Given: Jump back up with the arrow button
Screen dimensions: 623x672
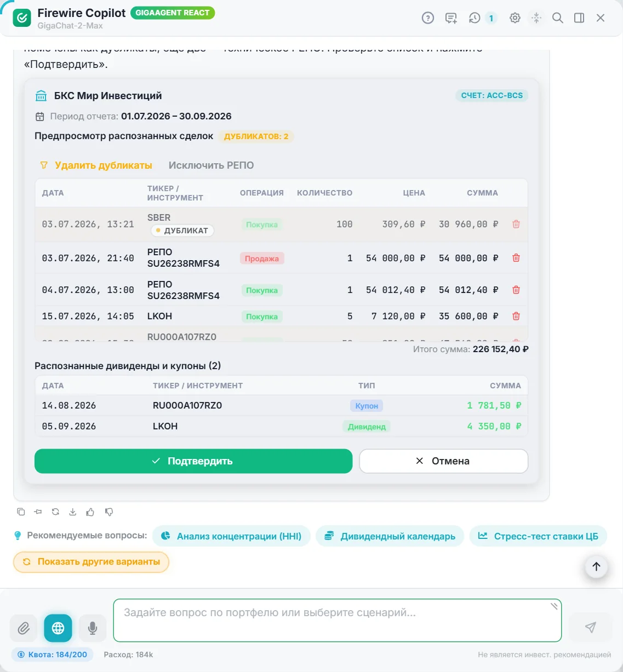Looking at the screenshot, I should (597, 566).
